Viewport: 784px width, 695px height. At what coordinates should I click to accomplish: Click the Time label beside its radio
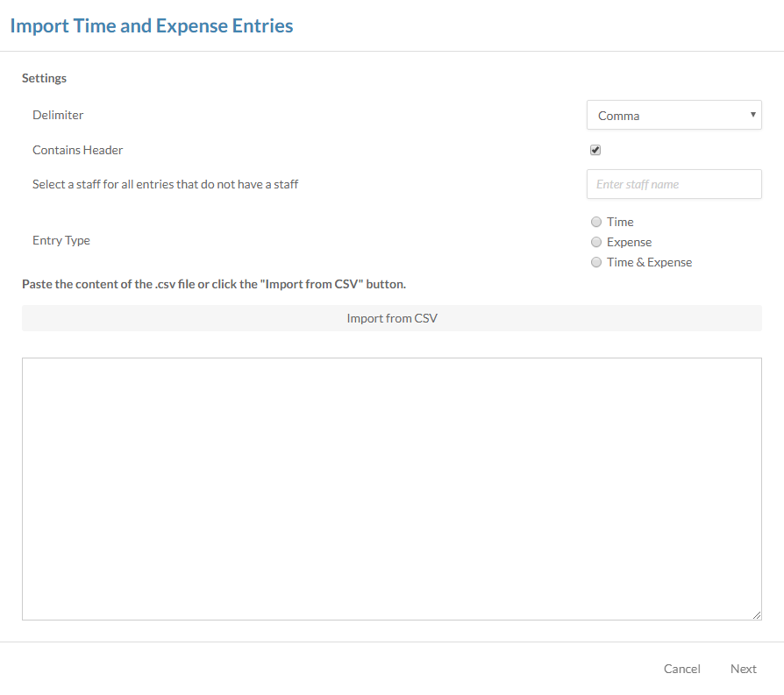(x=620, y=222)
